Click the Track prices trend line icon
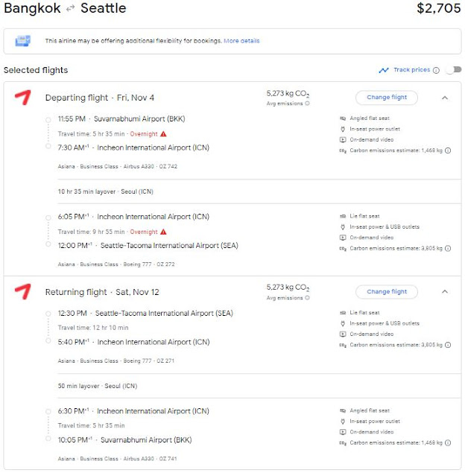This screenshot has height=476, width=465. tap(383, 70)
